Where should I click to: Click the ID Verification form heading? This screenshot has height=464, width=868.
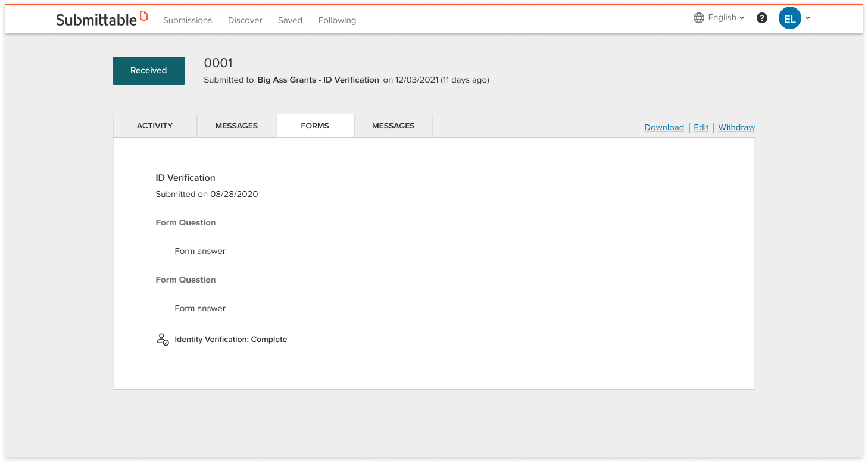pos(185,178)
